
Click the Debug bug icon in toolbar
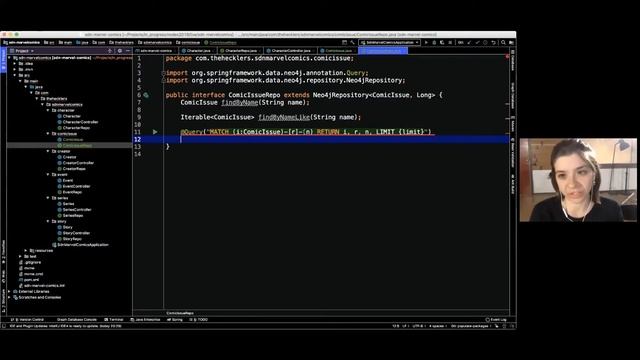434,42
